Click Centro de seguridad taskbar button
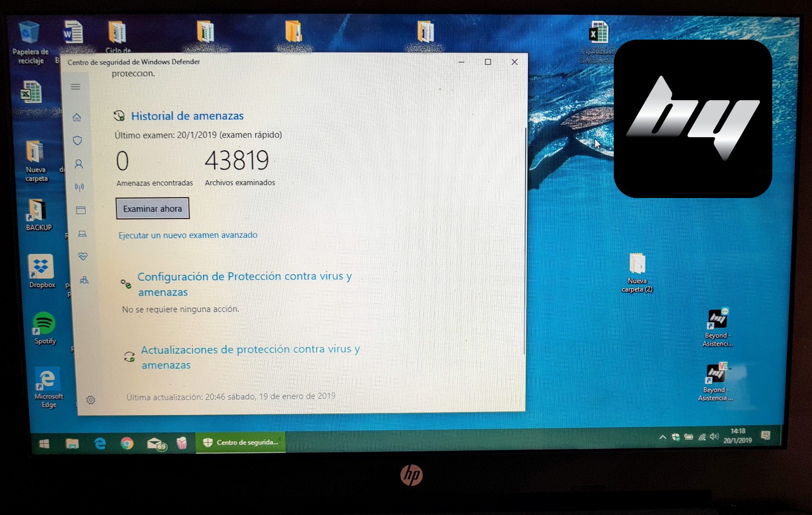 point(241,443)
